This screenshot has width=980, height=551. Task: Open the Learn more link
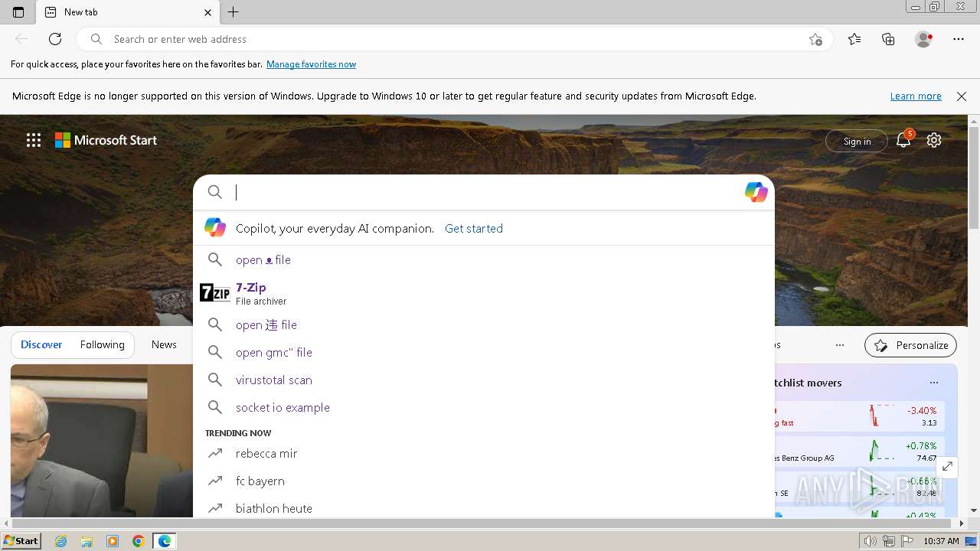(916, 96)
